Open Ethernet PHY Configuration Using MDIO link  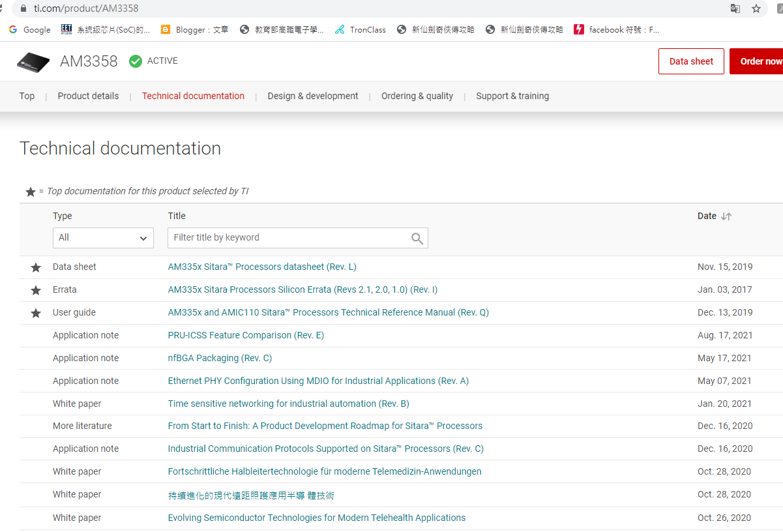click(x=318, y=381)
